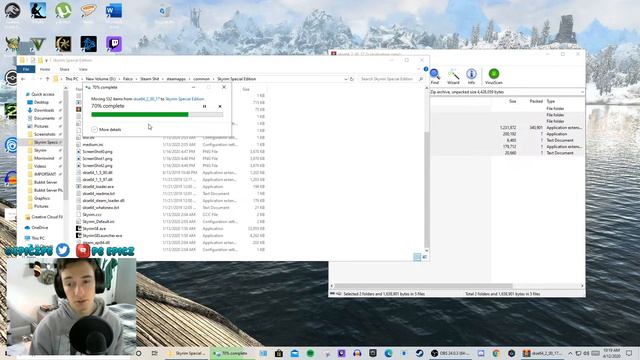Image resolution: width=640 pixels, height=360 pixels.
Task: Select skse64_steam_loader.dll file
Action: tap(103, 200)
